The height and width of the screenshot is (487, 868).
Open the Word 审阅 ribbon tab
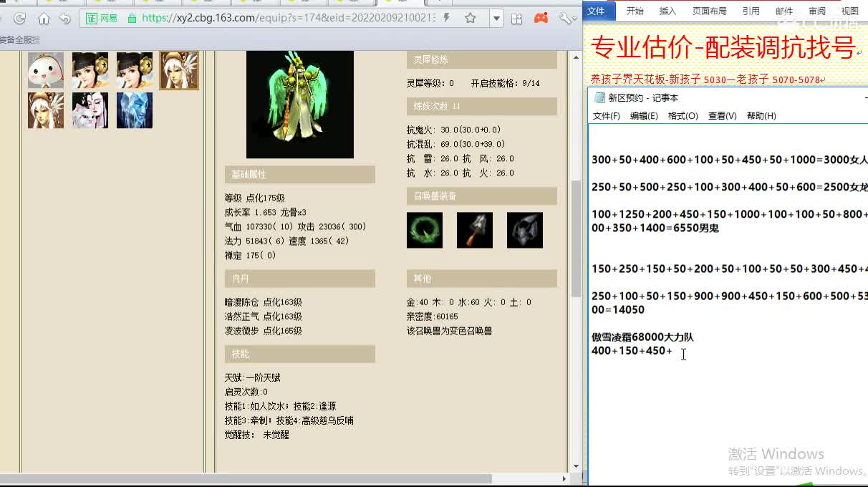point(817,11)
